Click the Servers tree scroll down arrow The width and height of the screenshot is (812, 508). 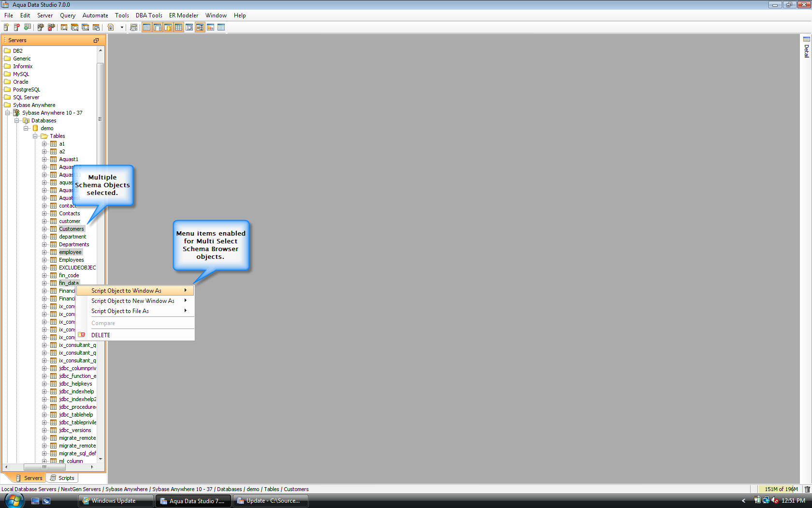100,459
